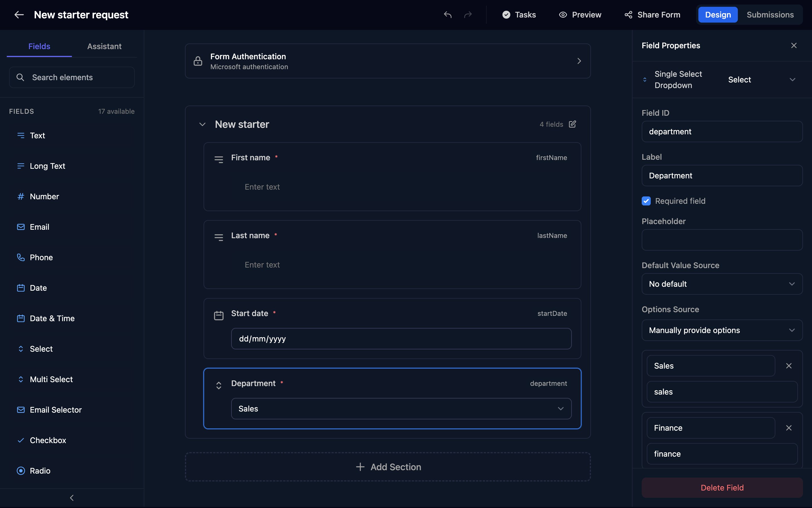Click the Delete Field button
The image size is (812, 508).
tap(722, 487)
